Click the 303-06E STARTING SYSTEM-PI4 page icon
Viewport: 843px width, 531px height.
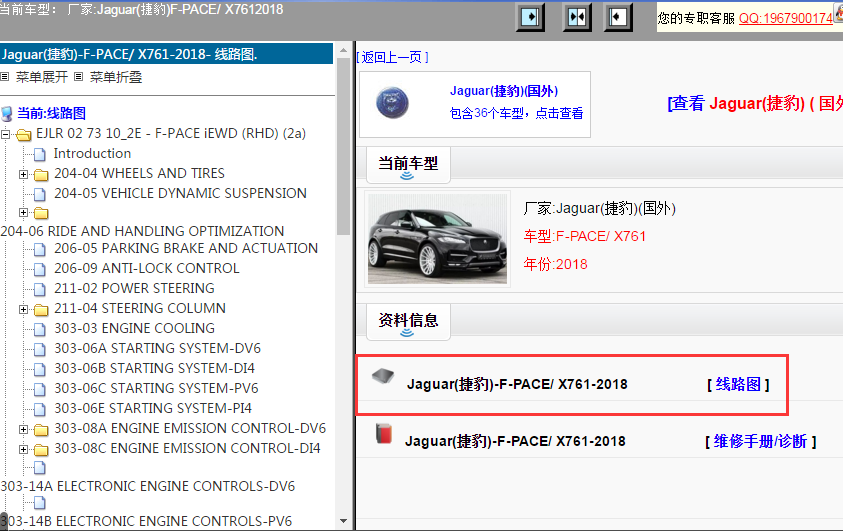click(40, 409)
